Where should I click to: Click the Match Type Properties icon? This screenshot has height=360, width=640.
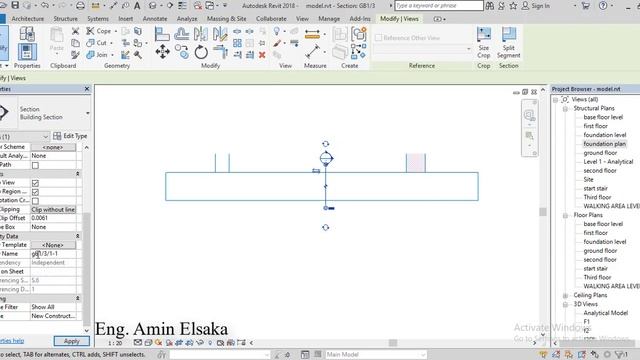click(x=76, y=54)
